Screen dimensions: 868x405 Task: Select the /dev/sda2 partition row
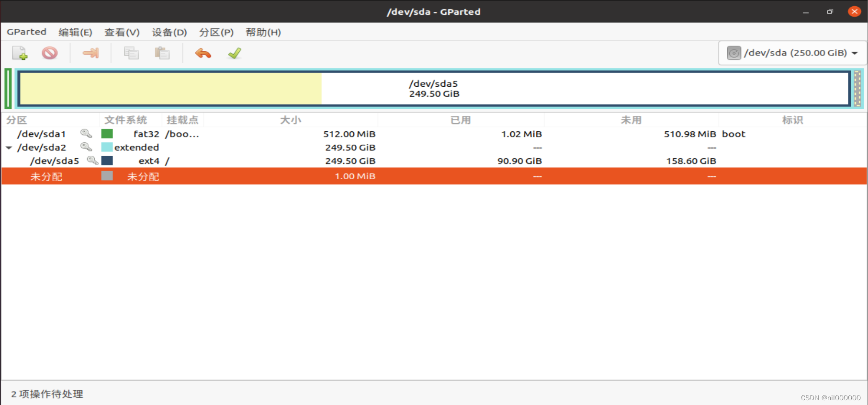tap(434, 147)
